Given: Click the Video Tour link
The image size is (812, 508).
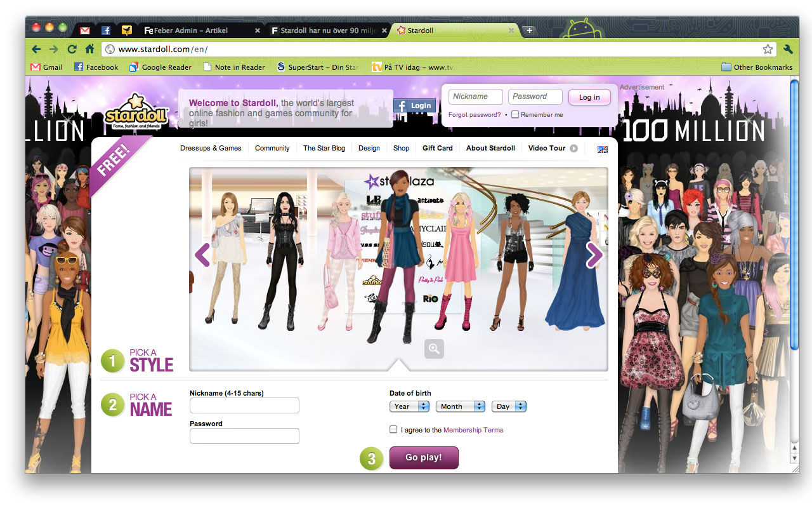Looking at the screenshot, I should pyautogui.click(x=547, y=148).
